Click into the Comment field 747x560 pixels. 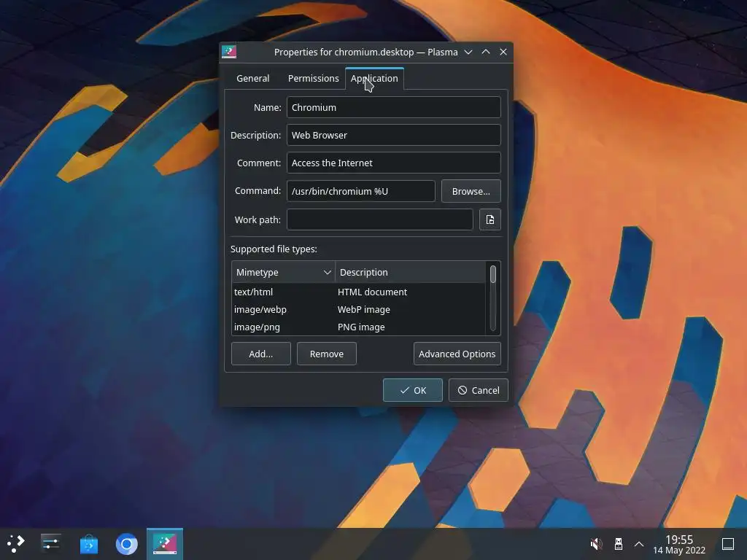coord(393,163)
